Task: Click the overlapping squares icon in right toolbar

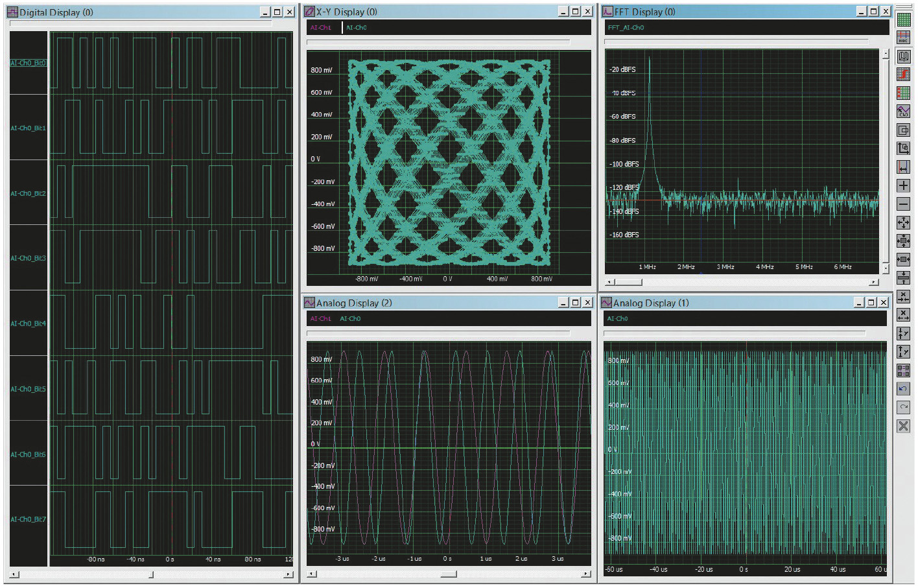Action: 903,130
